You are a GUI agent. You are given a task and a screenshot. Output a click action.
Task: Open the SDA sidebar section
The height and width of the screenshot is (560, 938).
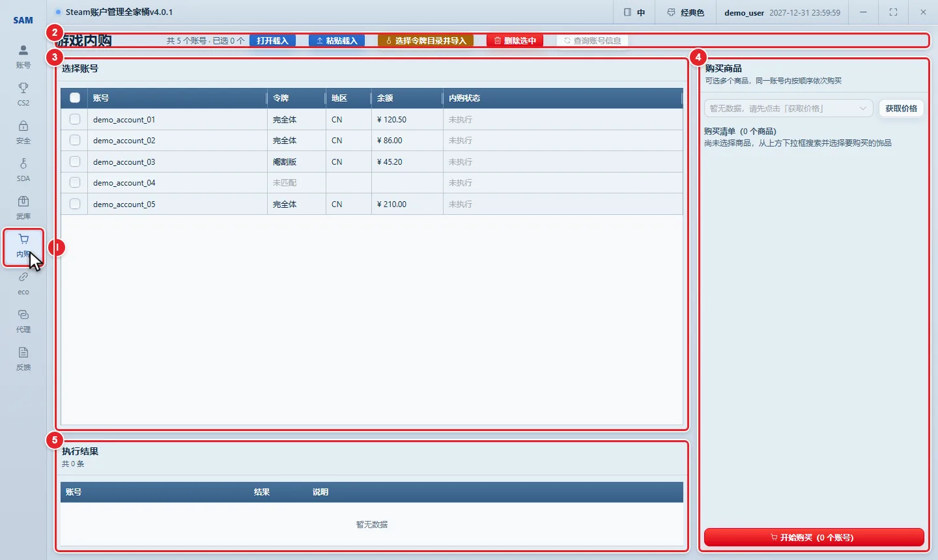click(x=23, y=170)
